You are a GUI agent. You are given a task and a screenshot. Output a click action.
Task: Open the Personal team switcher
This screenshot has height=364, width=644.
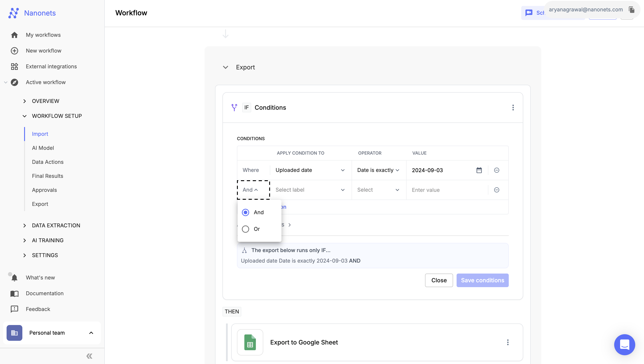click(52, 333)
